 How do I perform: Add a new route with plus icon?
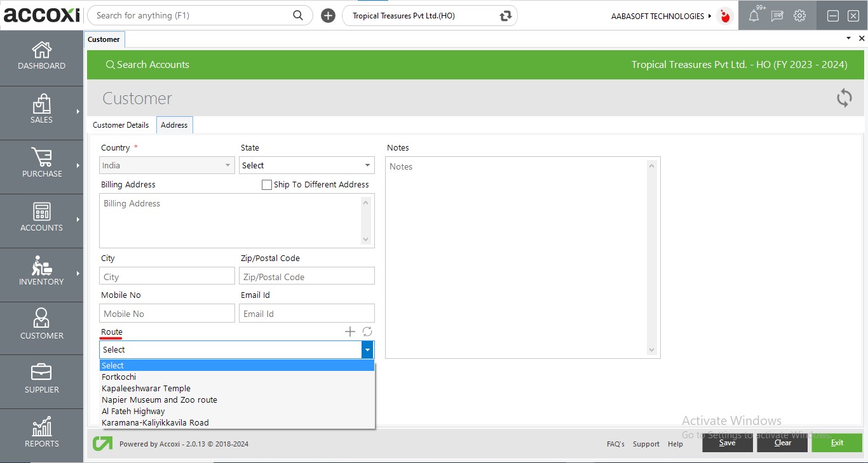[349, 332]
